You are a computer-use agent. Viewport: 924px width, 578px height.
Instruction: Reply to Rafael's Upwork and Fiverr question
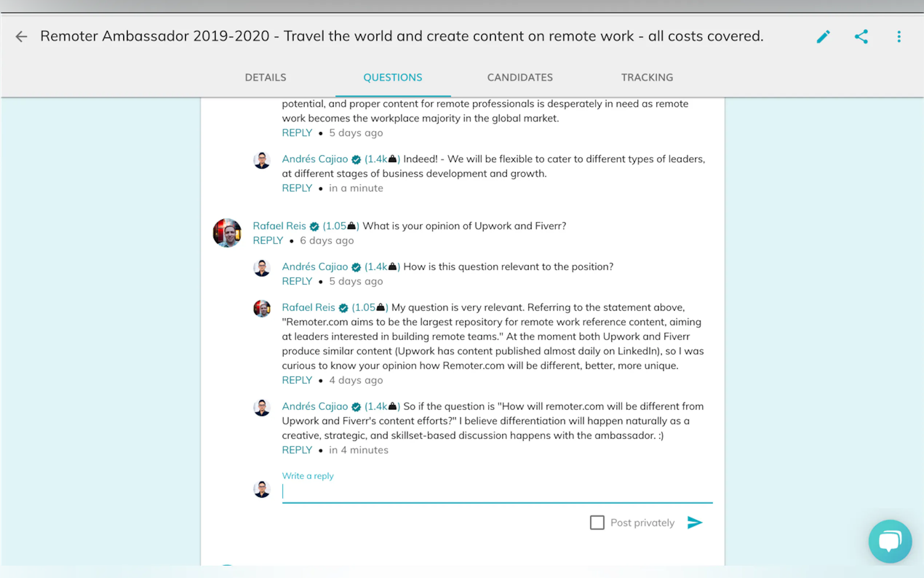(268, 241)
